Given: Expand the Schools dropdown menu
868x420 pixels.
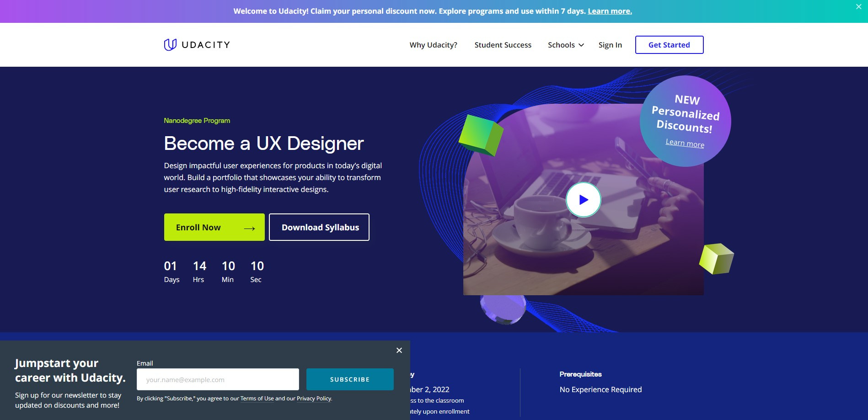Looking at the screenshot, I should pos(566,45).
